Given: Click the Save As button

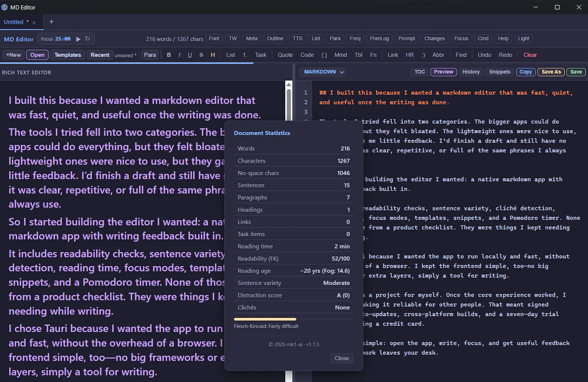Looking at the screenshot, I should point(551,72).
